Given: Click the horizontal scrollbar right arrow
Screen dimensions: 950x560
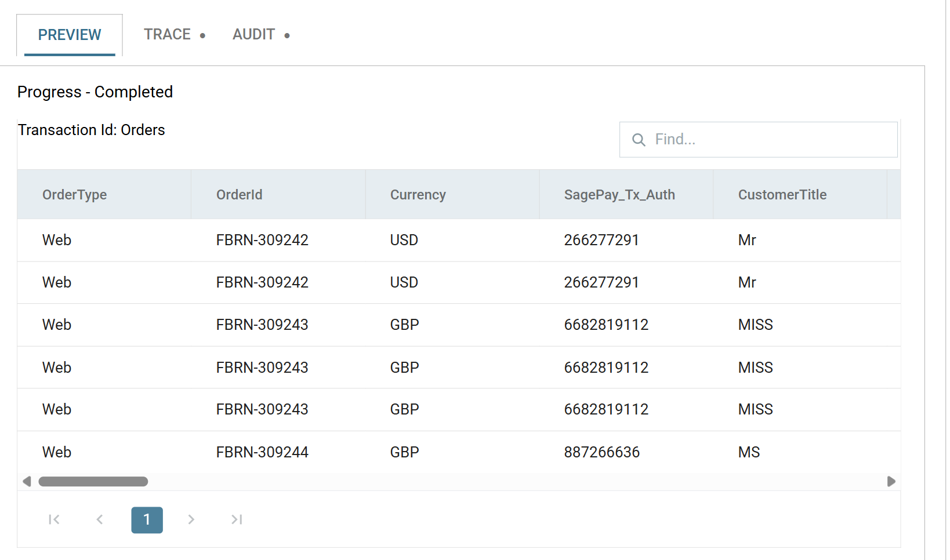Looking at the screenshot, I should click(x=891, y=482).
